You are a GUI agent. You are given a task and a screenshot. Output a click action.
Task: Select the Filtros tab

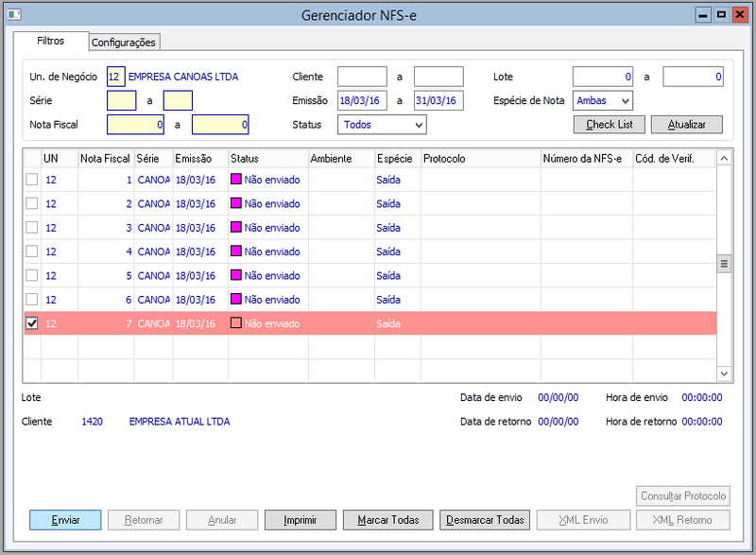click(51, 41)
